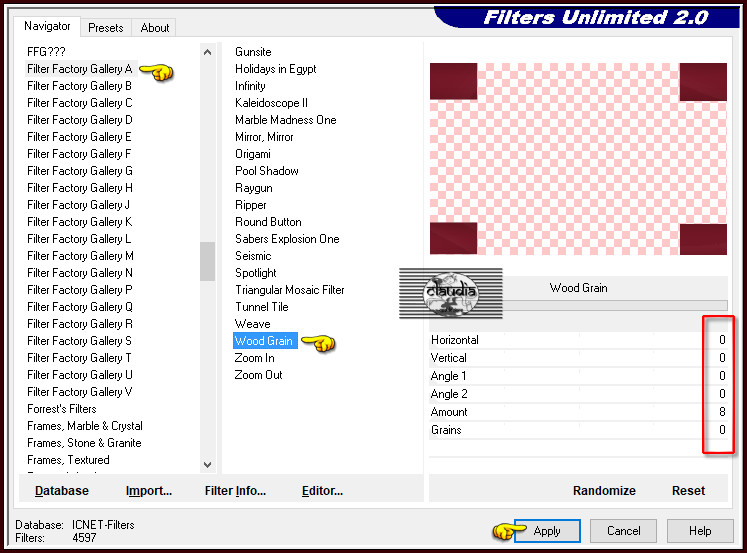The image size is (747, 553).
Task: Select Filter Factory Gallery R
Action: [x=80, y=324]
